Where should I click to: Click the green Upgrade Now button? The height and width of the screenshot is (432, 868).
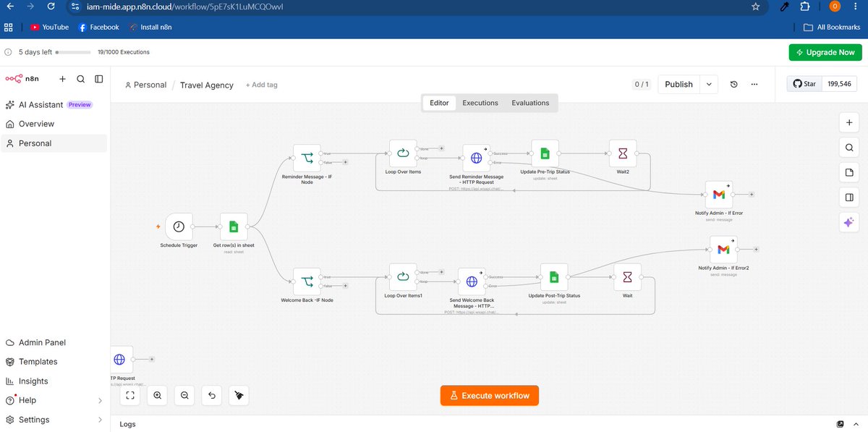(x=825, y=52)
